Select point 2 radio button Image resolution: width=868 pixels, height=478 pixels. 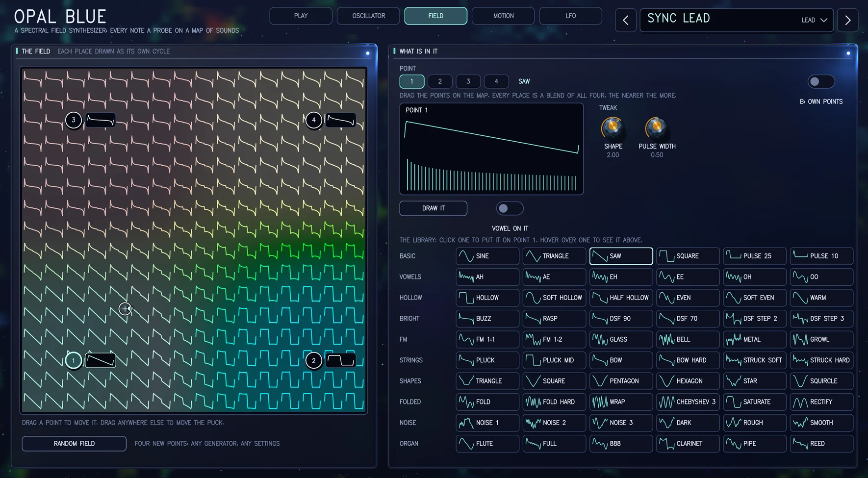pos(440,81)
